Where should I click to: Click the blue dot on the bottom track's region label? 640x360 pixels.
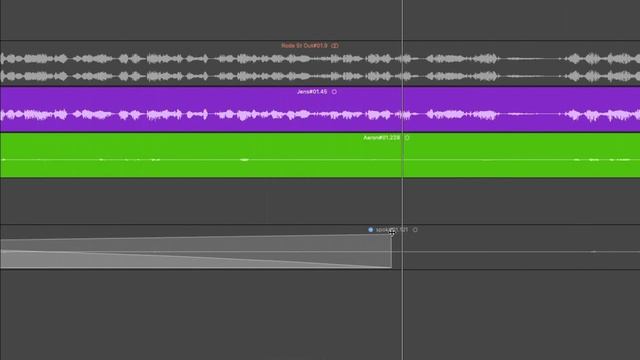point(371,230)
